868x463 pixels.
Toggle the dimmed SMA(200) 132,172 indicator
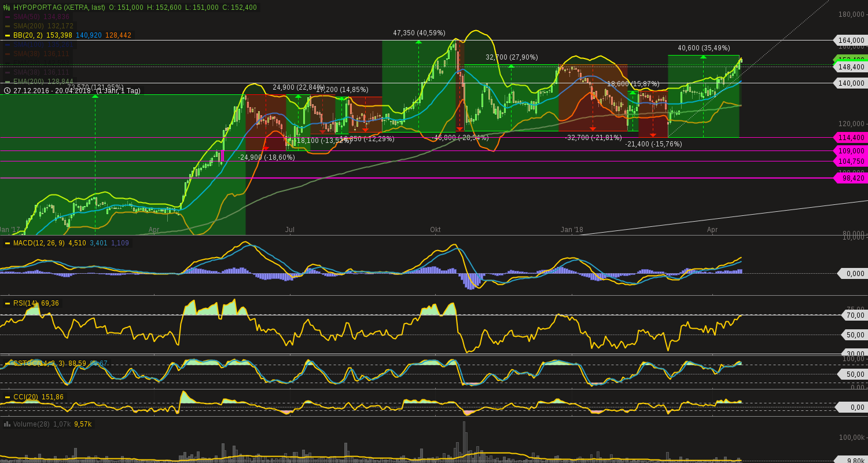tap(43, 26)
